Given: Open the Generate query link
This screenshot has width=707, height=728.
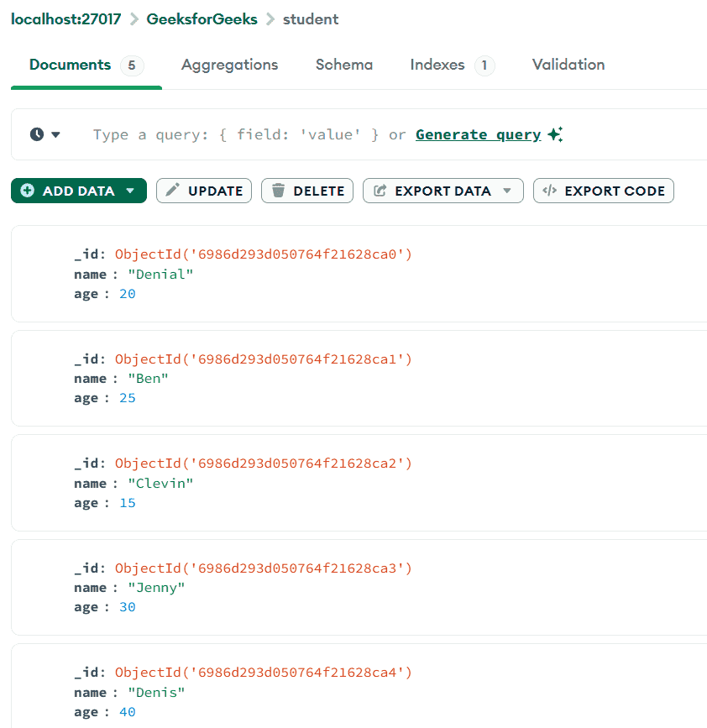Looking at the screenshot, I should click(478, 134).
